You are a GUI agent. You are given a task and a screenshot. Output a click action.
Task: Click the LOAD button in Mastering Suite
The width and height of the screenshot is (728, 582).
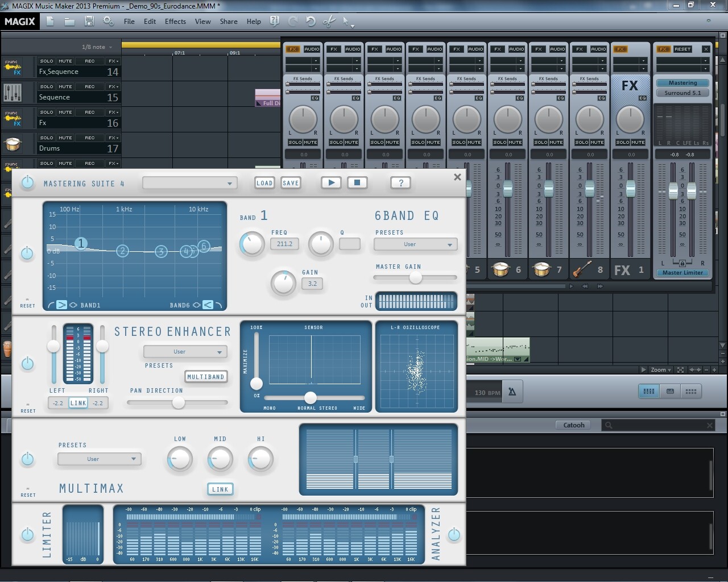[x=264, y=182]
